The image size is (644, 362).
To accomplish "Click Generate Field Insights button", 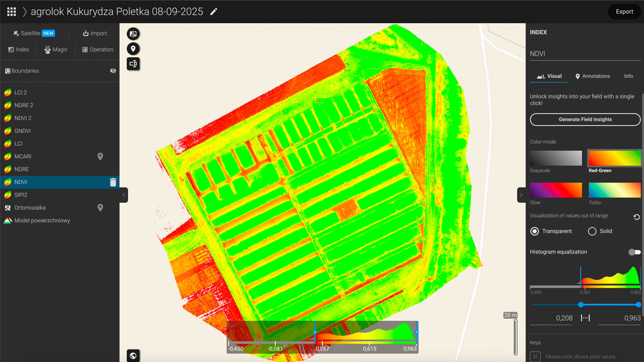I will pyautogui.click(x=585, y=119).
